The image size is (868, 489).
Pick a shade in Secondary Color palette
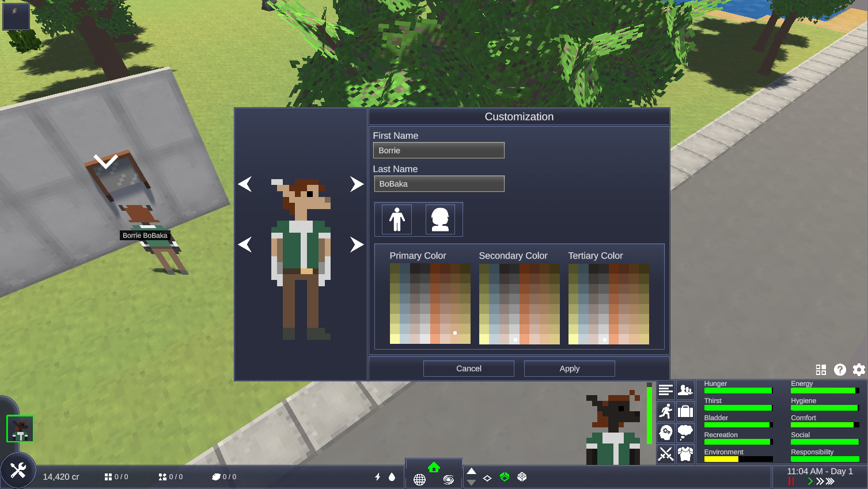click(x=520, y=304)
